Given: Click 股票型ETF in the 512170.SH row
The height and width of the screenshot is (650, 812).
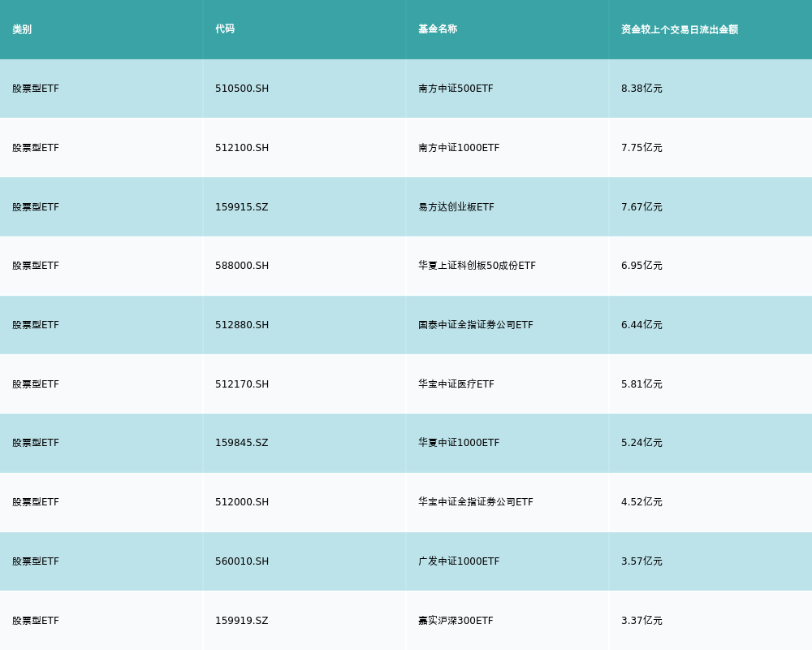Looking at the screenshot, I should coord(36,384).
